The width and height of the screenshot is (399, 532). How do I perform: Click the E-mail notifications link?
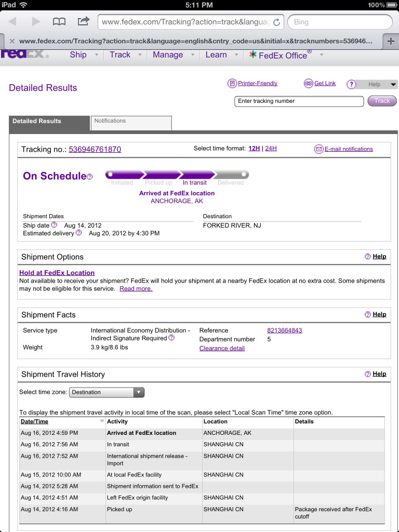point(349,149)
